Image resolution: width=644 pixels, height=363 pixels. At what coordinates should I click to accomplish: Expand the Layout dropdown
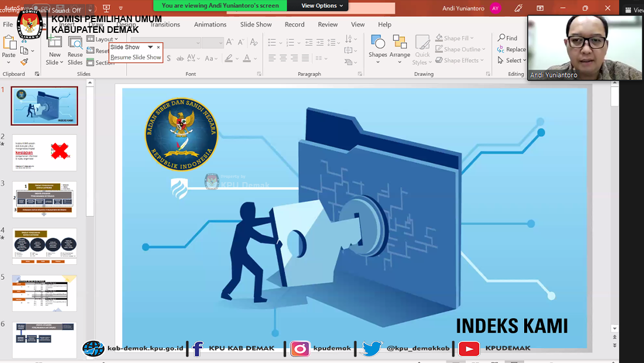click(x=106, y=39)
